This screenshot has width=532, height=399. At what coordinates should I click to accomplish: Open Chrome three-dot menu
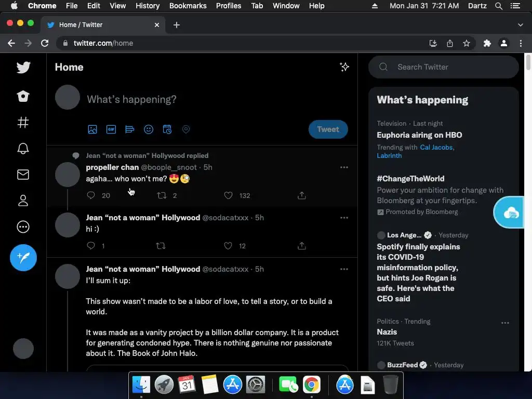point(521,43)
